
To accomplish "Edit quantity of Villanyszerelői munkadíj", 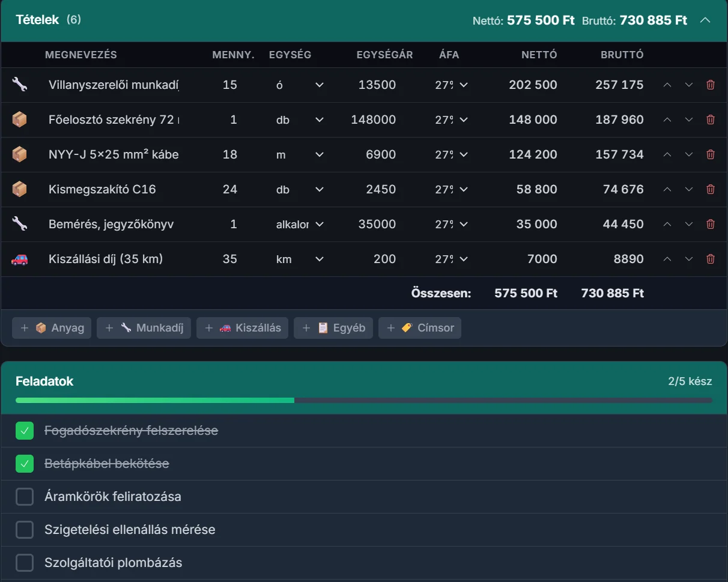I will [x=229, y=85].
